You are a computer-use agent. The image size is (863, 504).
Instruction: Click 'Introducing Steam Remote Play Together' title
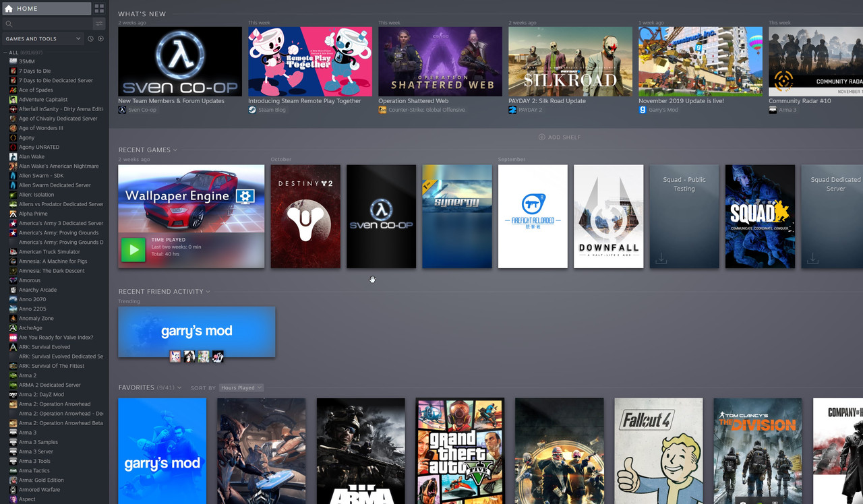point(305,101)
